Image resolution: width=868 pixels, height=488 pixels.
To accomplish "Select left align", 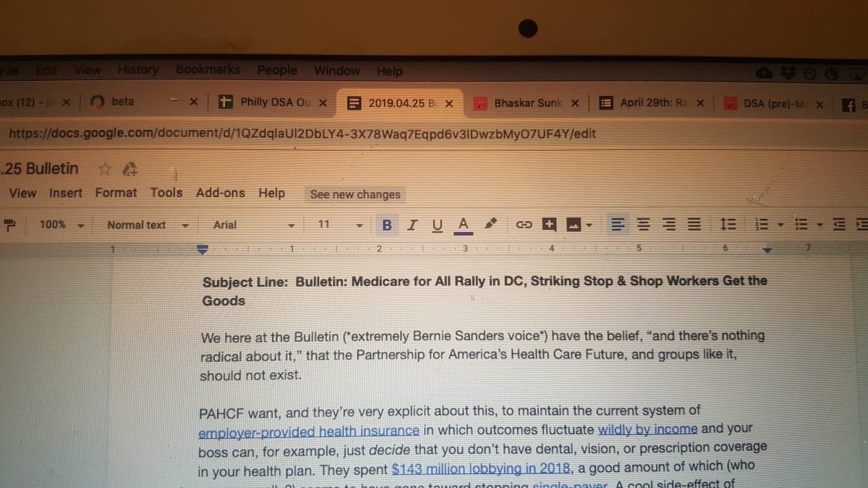I will click(x=617, y=225).
